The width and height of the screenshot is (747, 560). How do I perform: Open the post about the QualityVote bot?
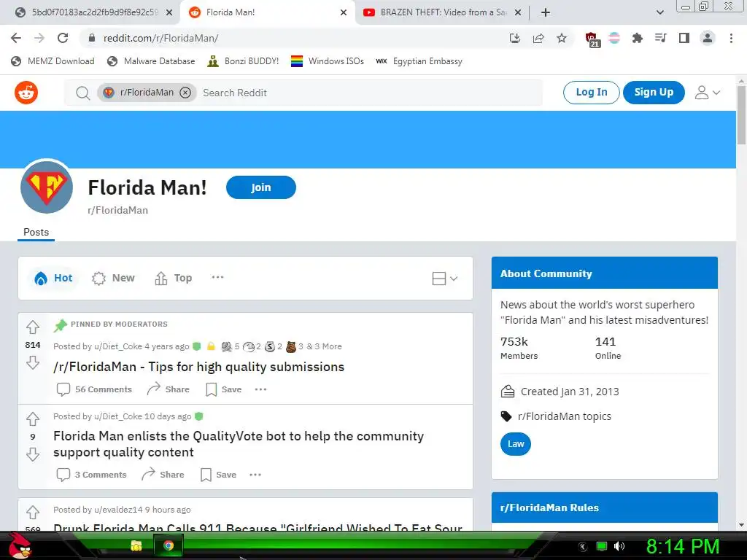tap(239, 444)
